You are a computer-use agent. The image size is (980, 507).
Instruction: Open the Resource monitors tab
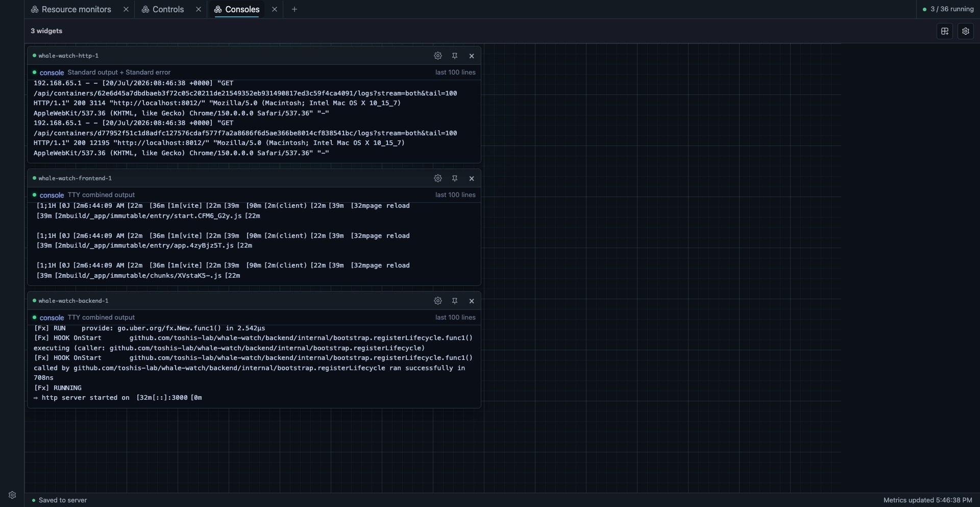click(71, 9)
